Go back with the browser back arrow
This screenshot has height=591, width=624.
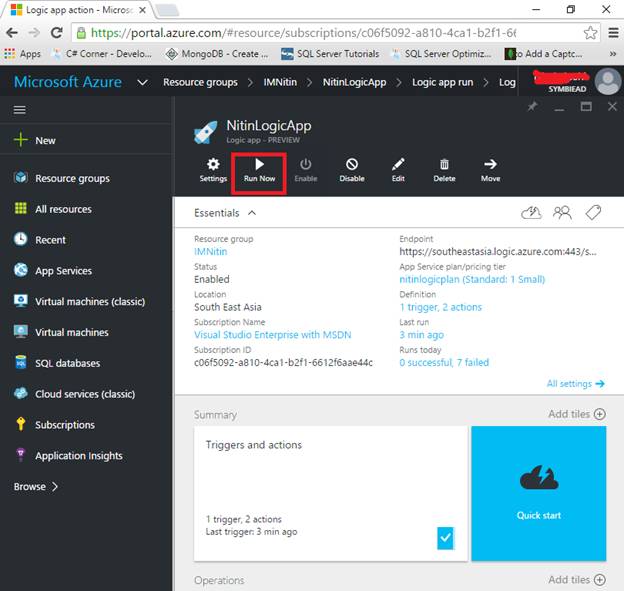coord(12,33)
